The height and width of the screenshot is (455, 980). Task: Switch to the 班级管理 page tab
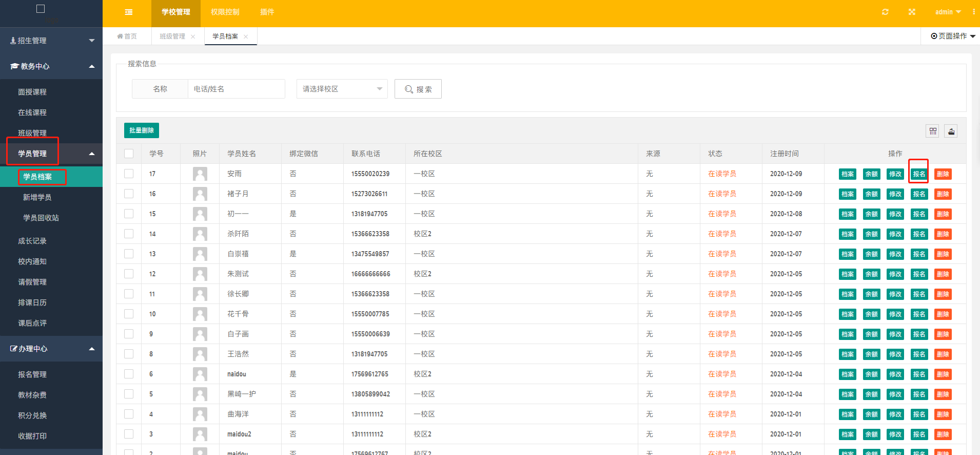pyautogui.click(x=172, y=36)
